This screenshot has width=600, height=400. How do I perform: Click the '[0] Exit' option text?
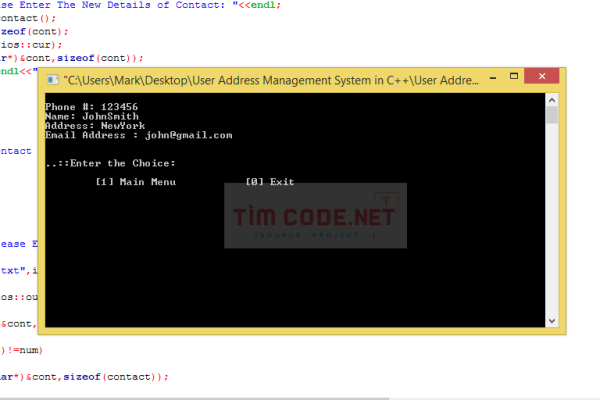(270, 182)
